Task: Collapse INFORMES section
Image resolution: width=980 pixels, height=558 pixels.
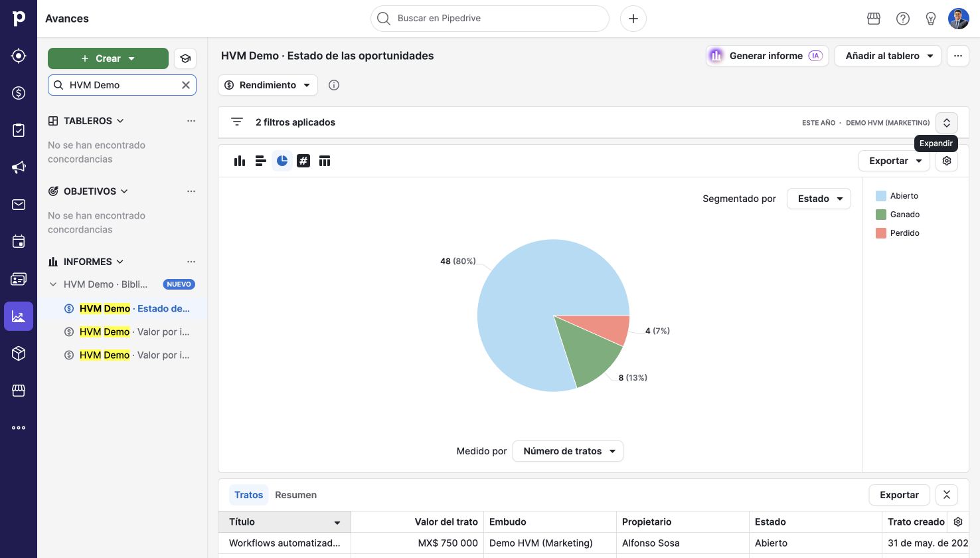Action: coord(120,262)
